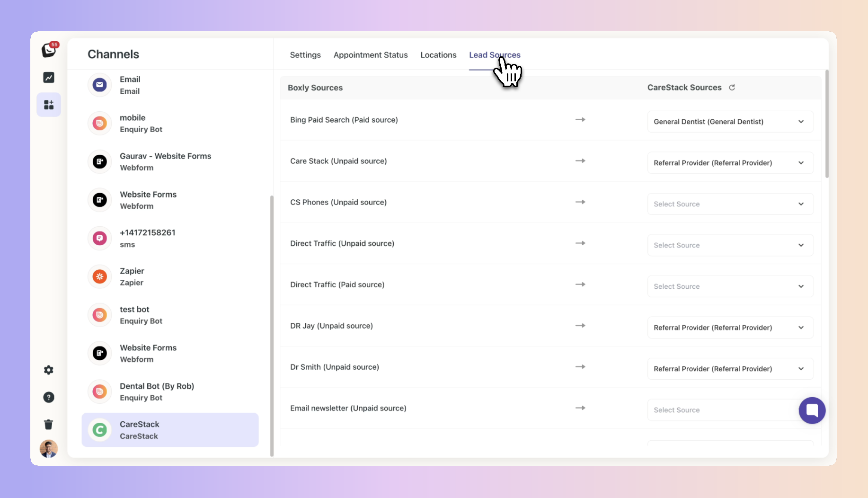868x498 pixels.
Task: Click the arrow in CS Phones row
Action: click(580, 202)
